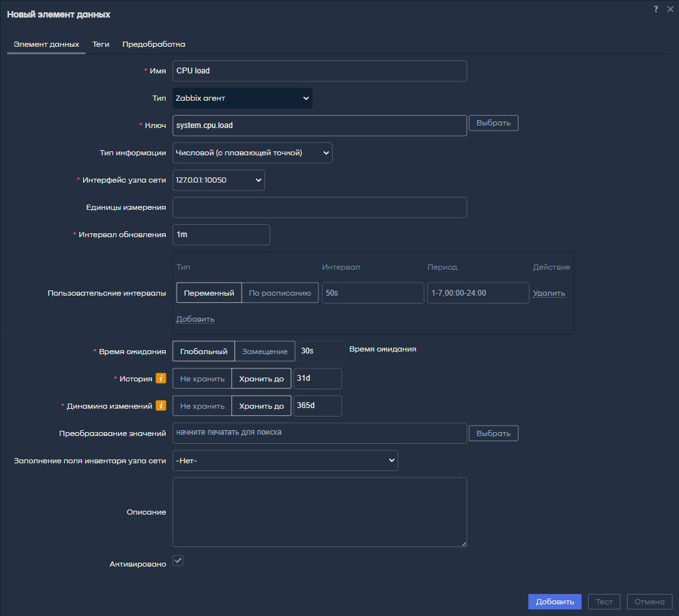Click the Ключ field with system.cpu.load
679x616 pixels.
320,125
